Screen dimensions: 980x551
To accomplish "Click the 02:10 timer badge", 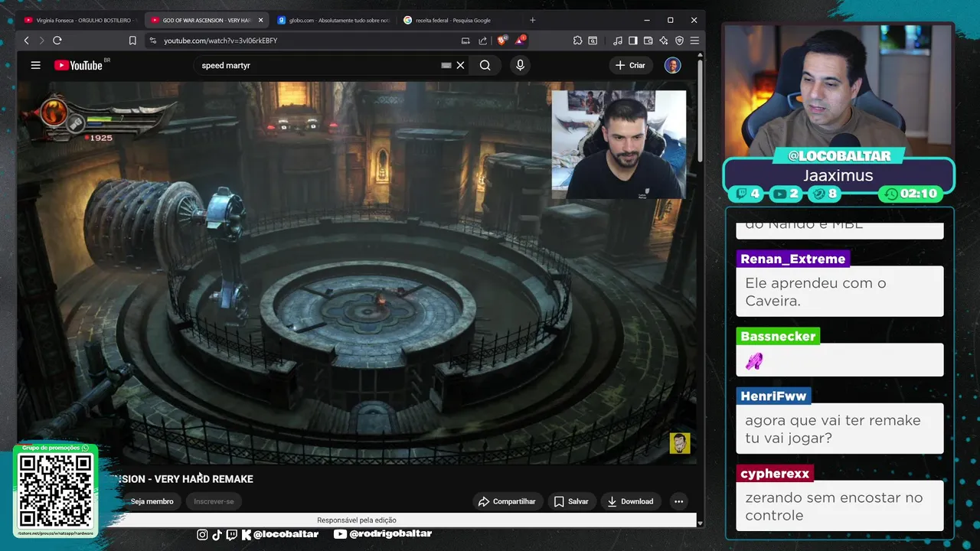I will tap(910, 194).
